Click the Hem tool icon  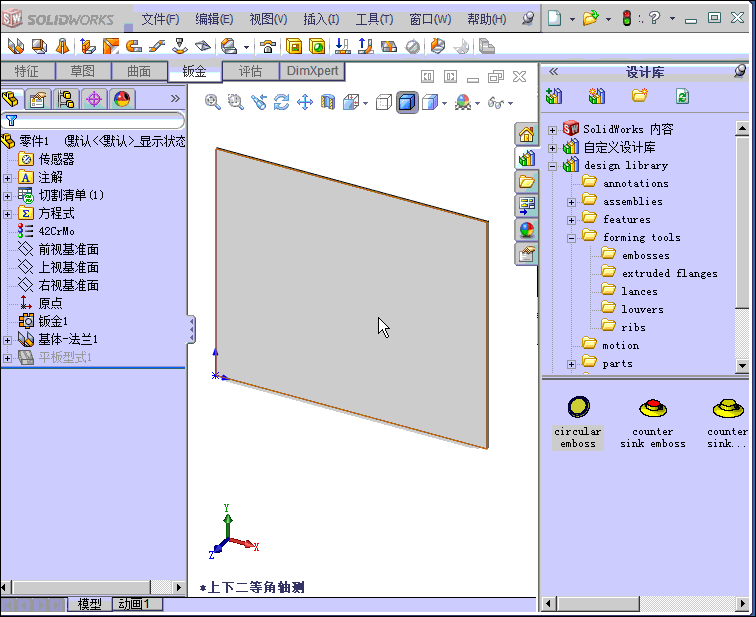pos(134,46)
